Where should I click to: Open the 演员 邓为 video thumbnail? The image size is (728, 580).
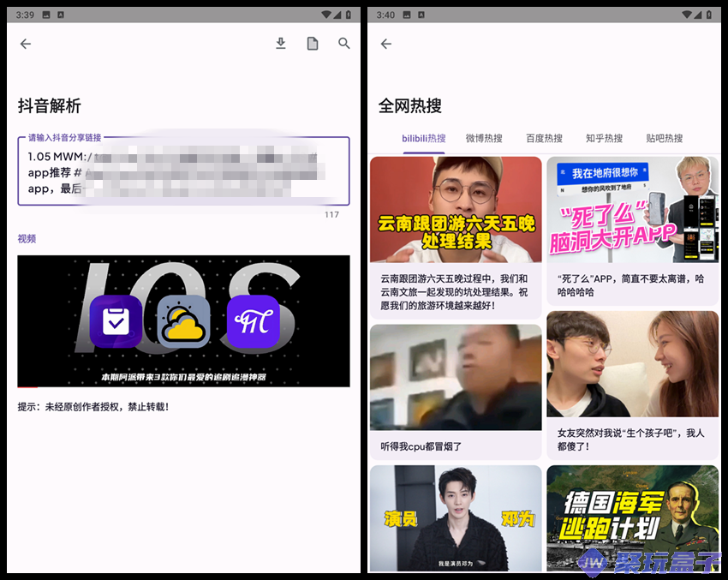[456, 518]
